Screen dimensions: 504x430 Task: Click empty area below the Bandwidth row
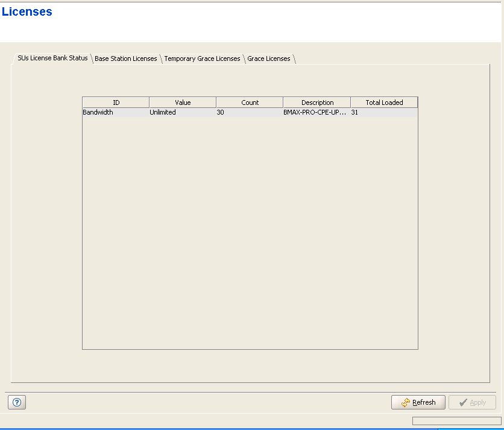(x=250, y=229)
